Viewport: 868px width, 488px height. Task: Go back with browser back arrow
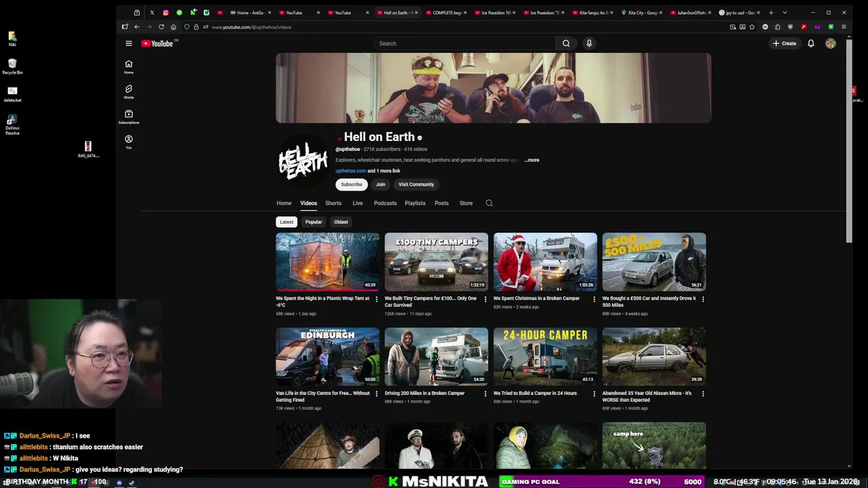click(137, 27)
